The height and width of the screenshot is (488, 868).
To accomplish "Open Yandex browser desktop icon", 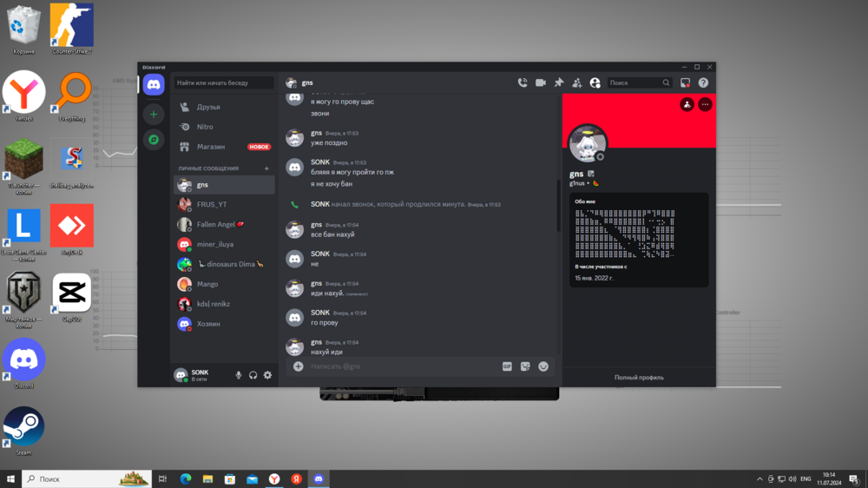I will pyautogui.click(x=23, y=96).
